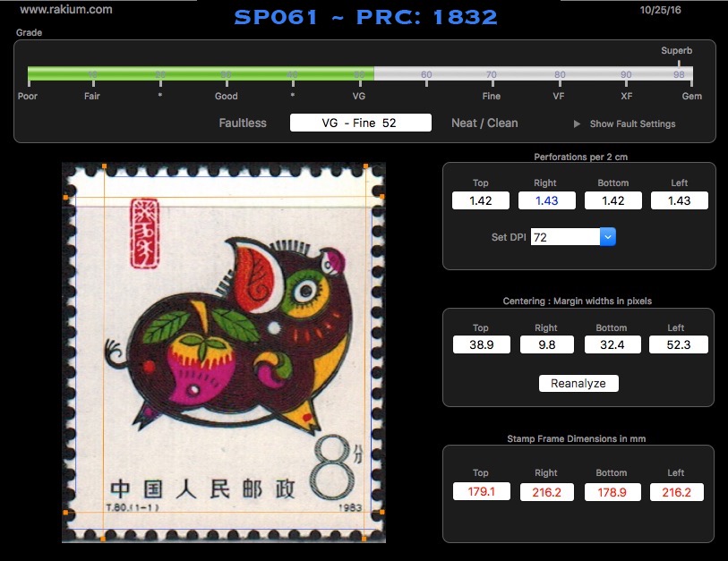Click the stamp image thumbnail
The image size is (728, 561).
223,353
